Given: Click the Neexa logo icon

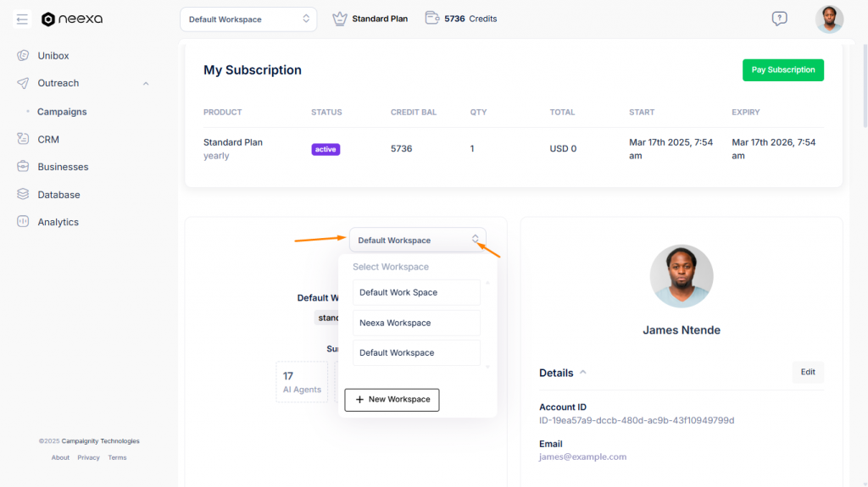Looking at the screenshot, I should pyautogui.click(x=48, y=19).
